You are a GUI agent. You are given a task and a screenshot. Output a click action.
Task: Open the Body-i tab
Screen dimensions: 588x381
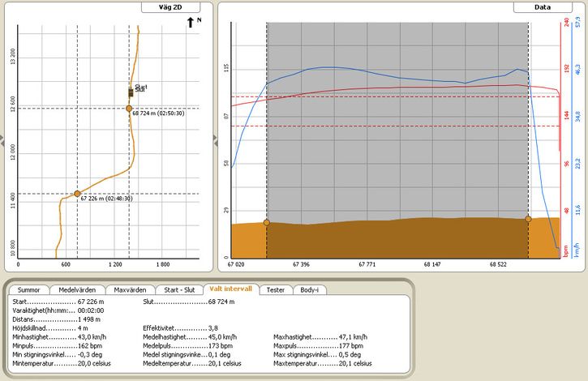pyautogui.click(x=309, y=290)
